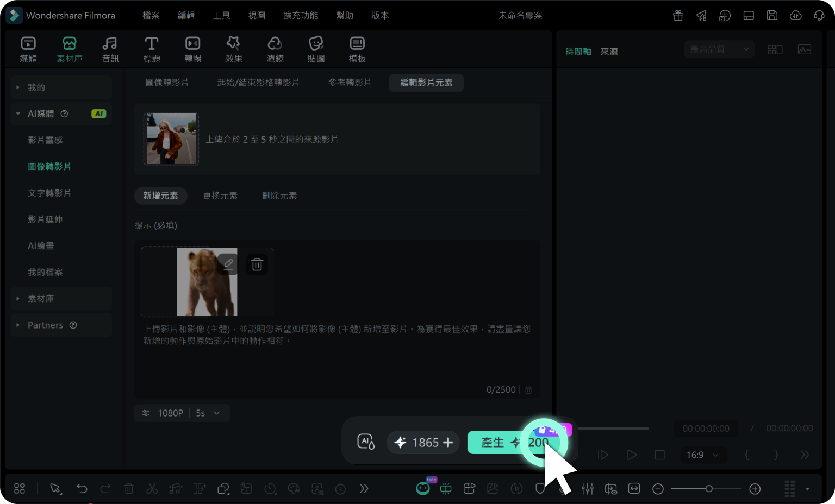Open the 音訊 audio tab
Viewport: 835px width, 504px height.
coord(110,49)
